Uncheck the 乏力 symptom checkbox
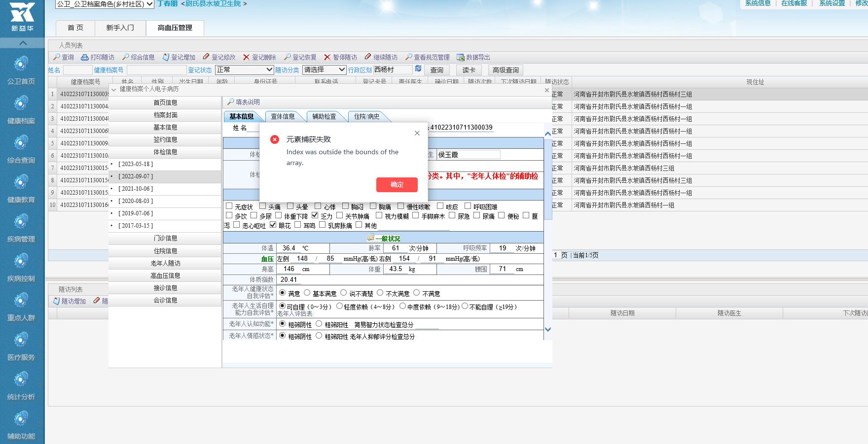This screenshot has width=868, height=444. coord(315,215)
